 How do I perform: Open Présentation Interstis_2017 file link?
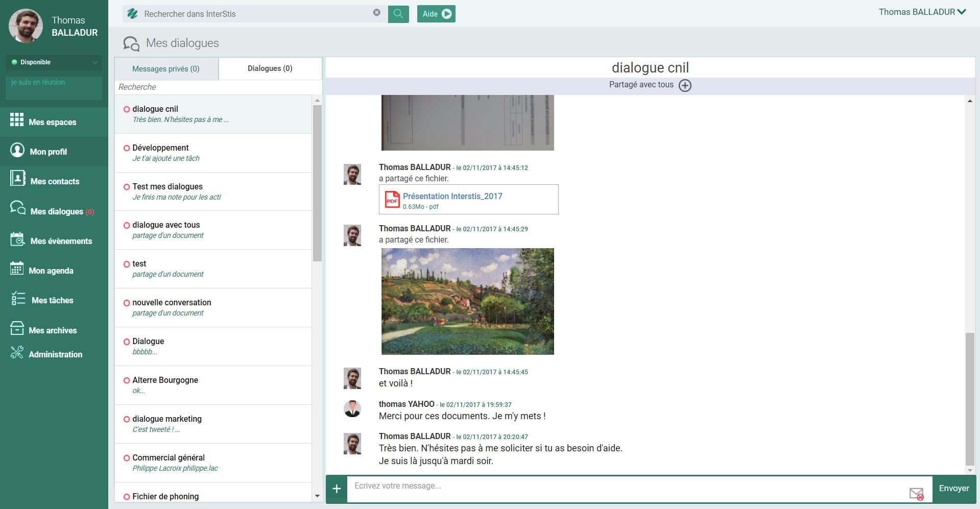click(452, 196)
